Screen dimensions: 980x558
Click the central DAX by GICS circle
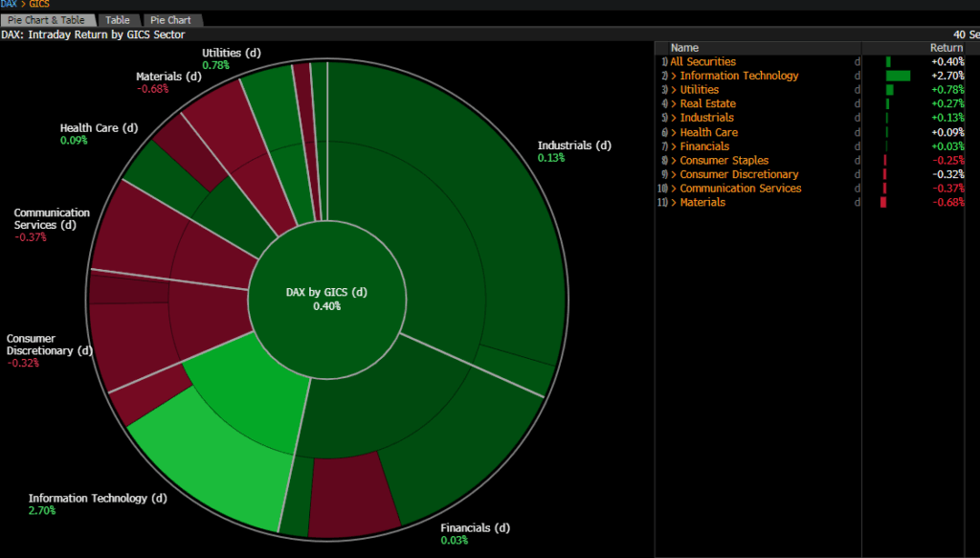(326, 299)
